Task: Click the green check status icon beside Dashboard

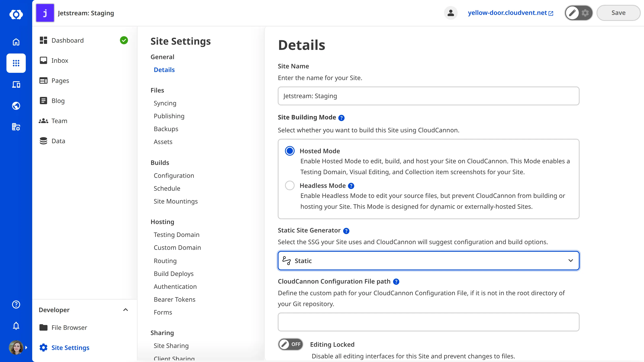Action: (124, 40)
